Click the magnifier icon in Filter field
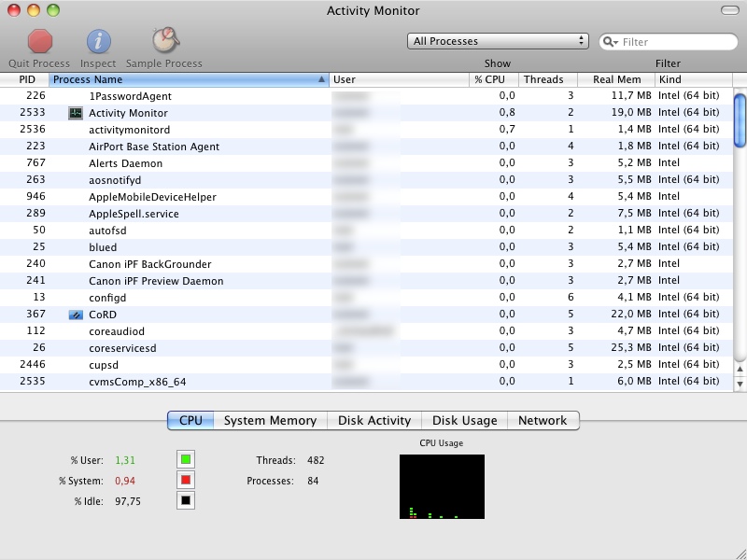 coord(611,42)
